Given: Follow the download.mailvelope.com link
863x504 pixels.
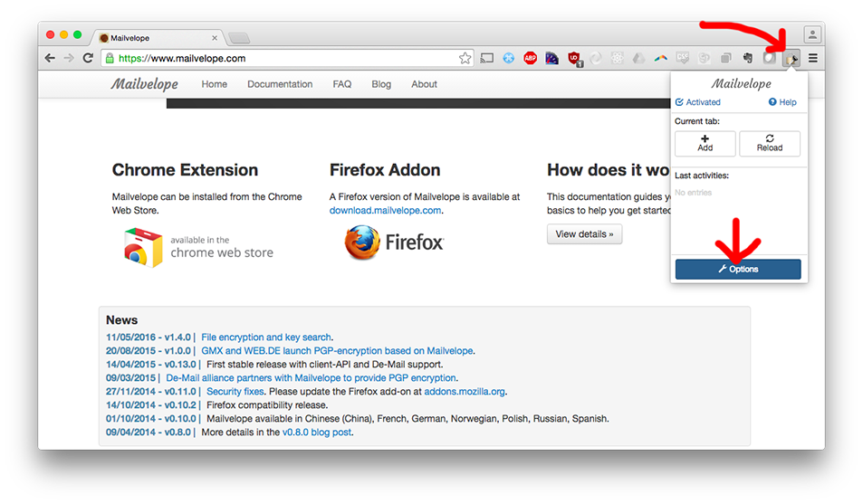Looking at the screenshot, I should (385, 210).
